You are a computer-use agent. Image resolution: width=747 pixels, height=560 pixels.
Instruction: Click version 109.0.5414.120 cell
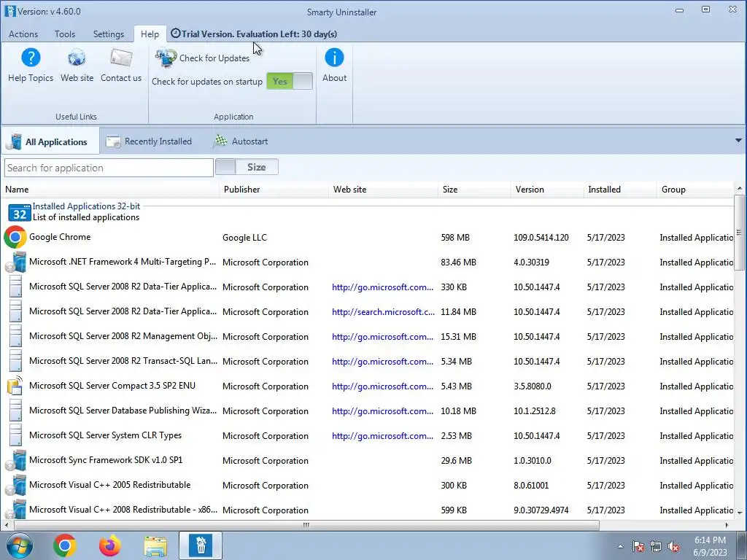541,238
